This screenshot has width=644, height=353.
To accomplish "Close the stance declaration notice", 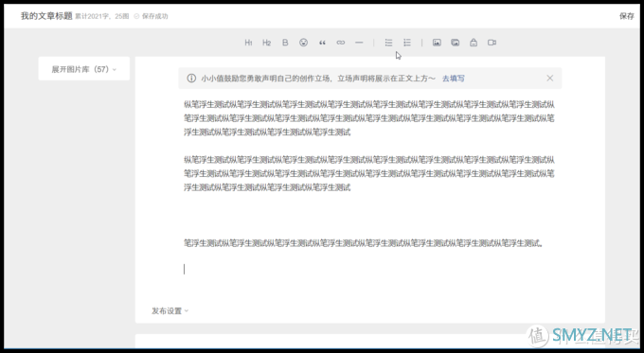I will (x=550, y=78).
